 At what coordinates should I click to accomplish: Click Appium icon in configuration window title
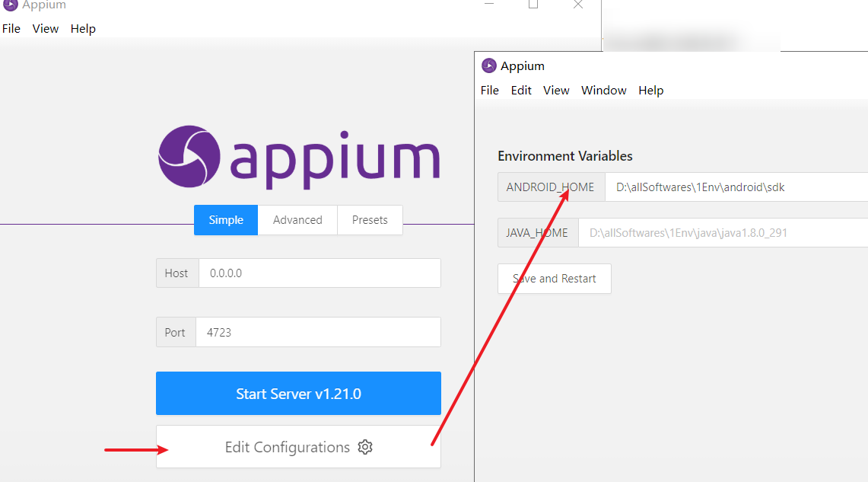(x=489, y=65)
